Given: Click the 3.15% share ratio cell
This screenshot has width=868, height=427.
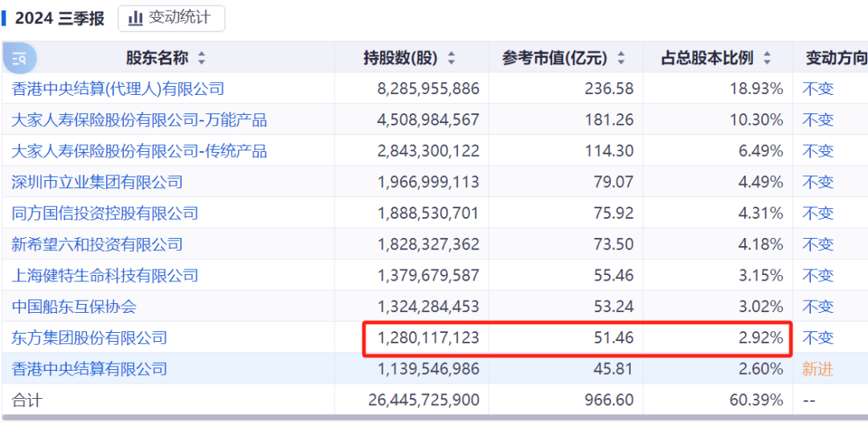Looking at the screenshot, I should coord(760,275).
